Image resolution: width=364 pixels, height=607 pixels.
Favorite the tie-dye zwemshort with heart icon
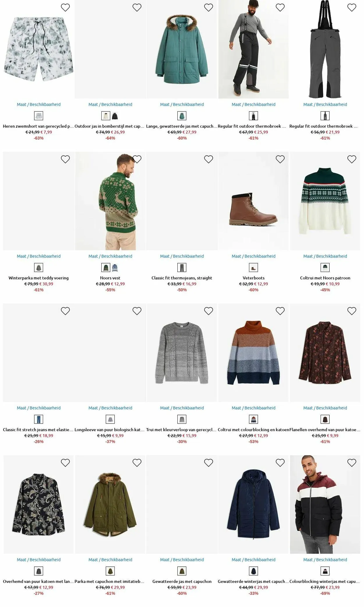pyautogui.click(x=65, y=8)
